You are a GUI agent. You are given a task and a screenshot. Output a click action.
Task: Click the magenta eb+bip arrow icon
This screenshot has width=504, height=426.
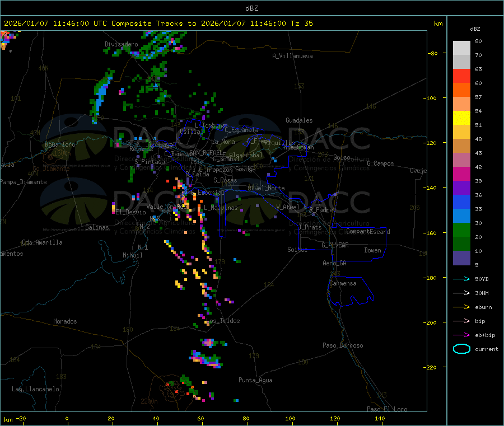pyautogui.click(x=461, y=335)
